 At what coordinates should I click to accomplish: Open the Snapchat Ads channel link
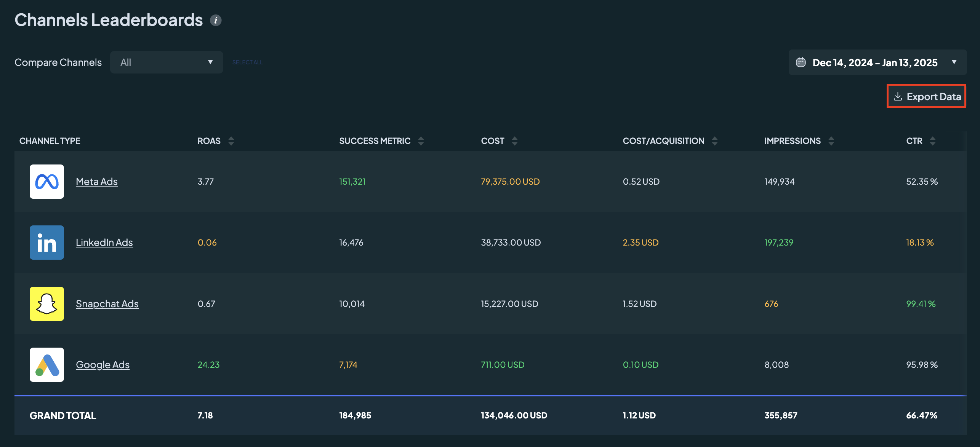click(x=107, y=304)
